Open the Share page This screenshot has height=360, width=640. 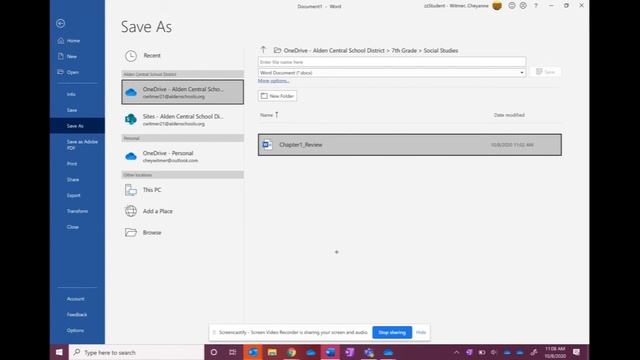[73, 180]
